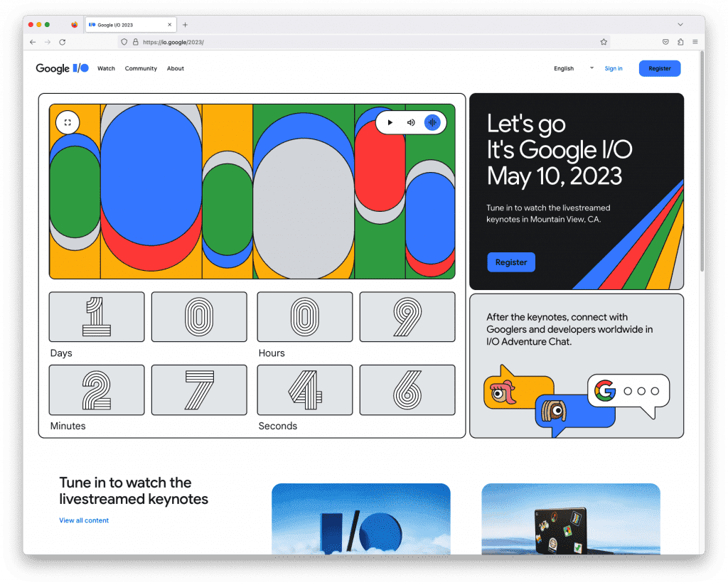
Task: Click the Google I/O logo
Action: click(x=63, y=68)
